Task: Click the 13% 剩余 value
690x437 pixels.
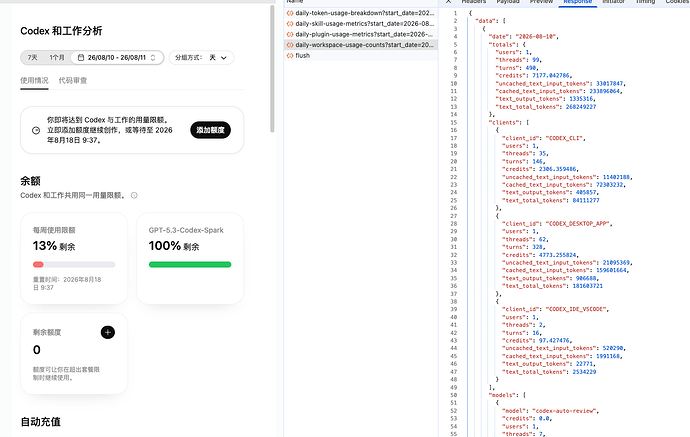Action: tap(54, 246)
